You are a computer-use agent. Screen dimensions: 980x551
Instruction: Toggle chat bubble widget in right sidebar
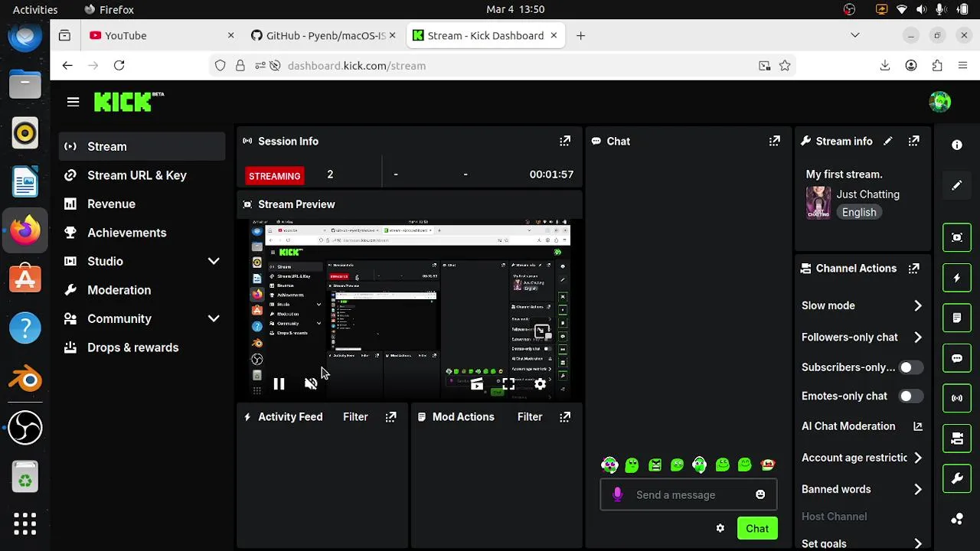click(x=957, y=358)
